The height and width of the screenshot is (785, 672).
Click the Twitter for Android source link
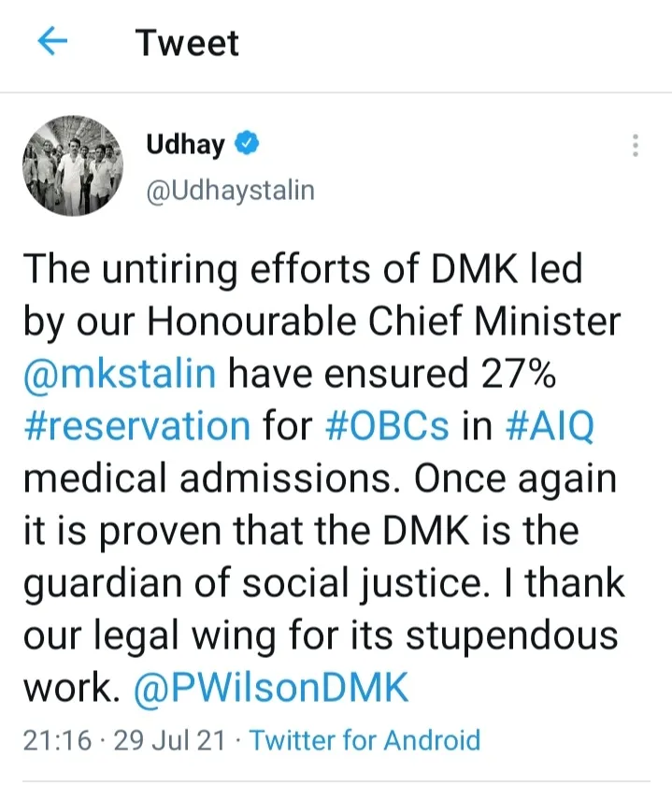click(365, 740)
